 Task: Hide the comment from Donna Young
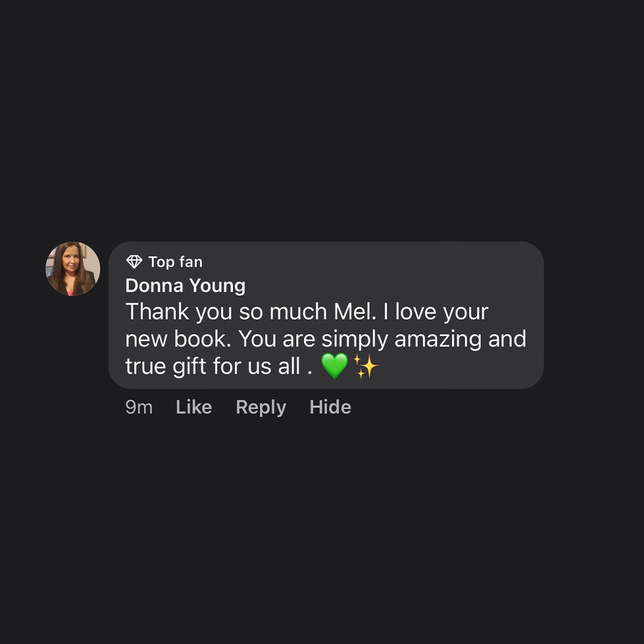pos(330,407)
